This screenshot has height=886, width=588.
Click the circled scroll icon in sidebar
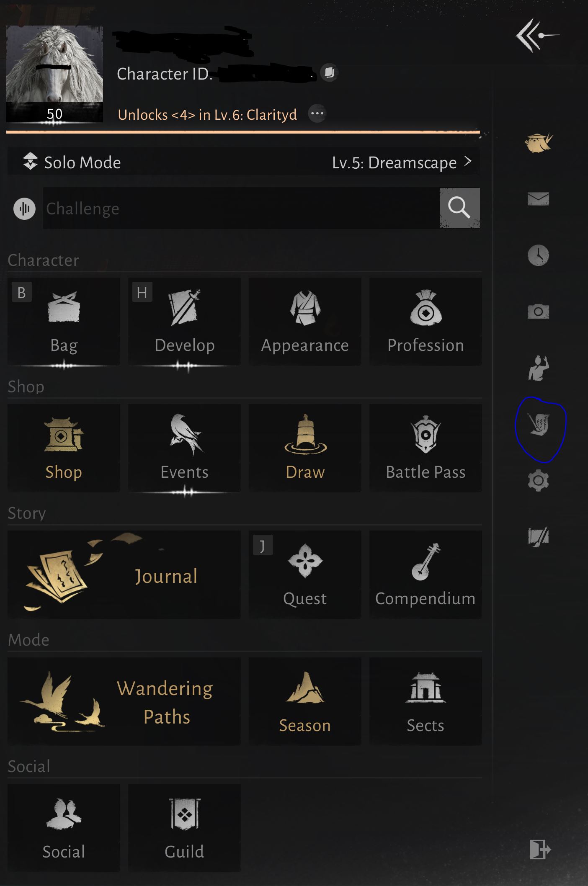coord(539,424)
